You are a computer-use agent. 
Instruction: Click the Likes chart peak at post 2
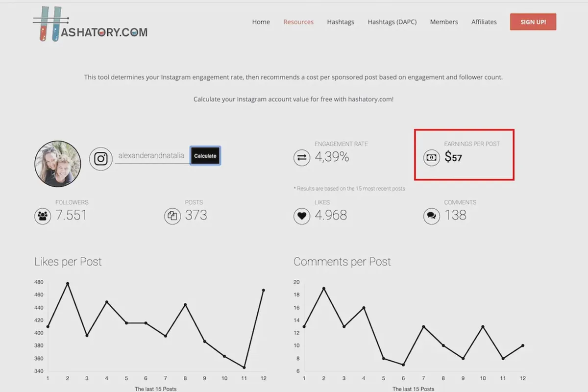[68, 283]
